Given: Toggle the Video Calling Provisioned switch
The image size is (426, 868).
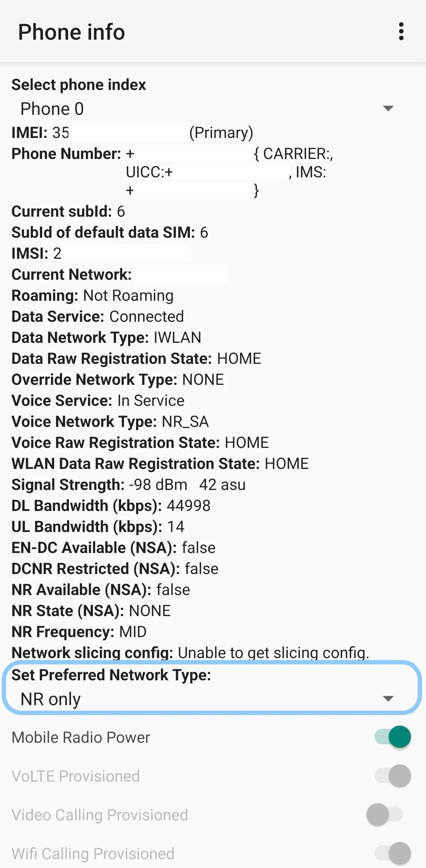Looking at the screenshot, I should (385, 814).
